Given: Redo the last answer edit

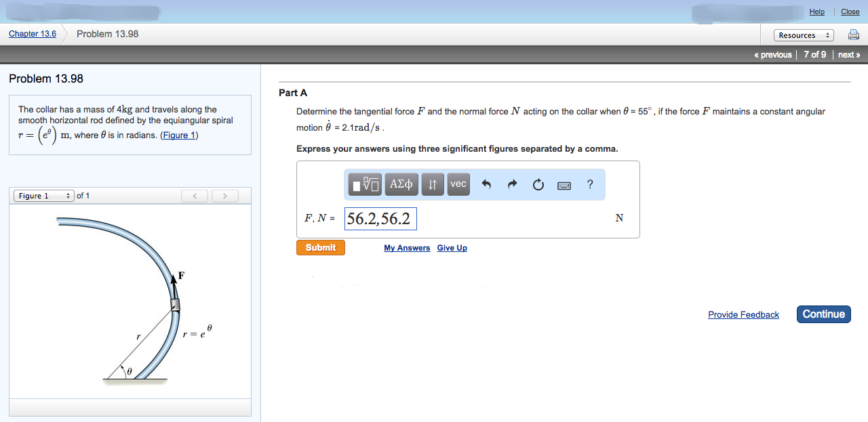Looking at the screenshot, I should (512, 184).
